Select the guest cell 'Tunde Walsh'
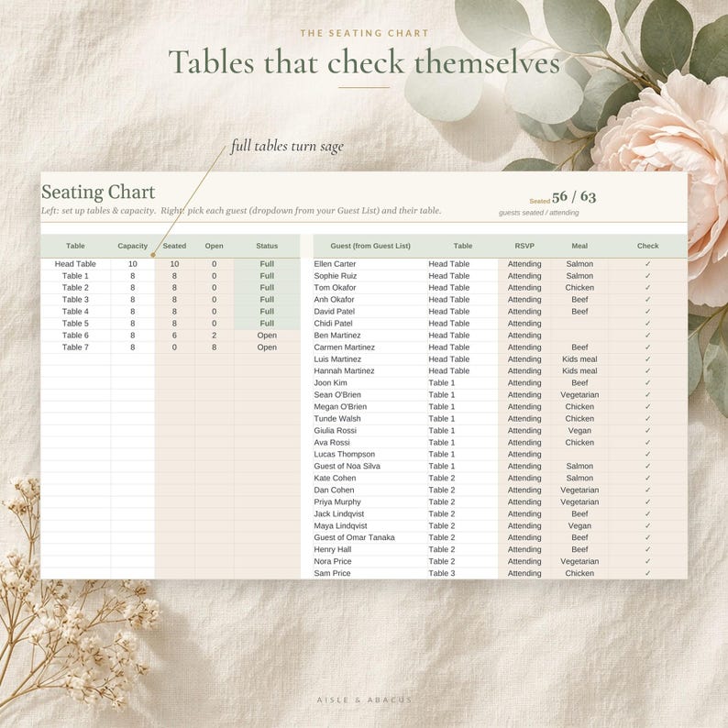Image resolution: width=728 pixels, height=728 pixels. [x=370, y=419]
